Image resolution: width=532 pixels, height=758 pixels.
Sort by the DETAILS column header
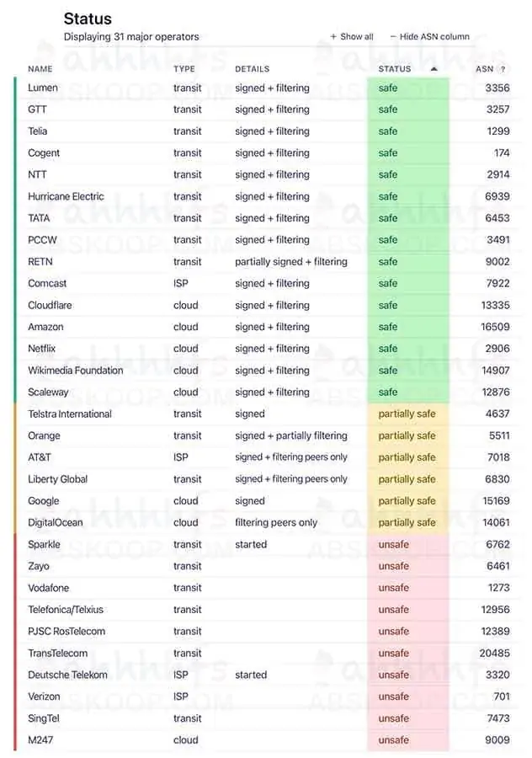252,69
